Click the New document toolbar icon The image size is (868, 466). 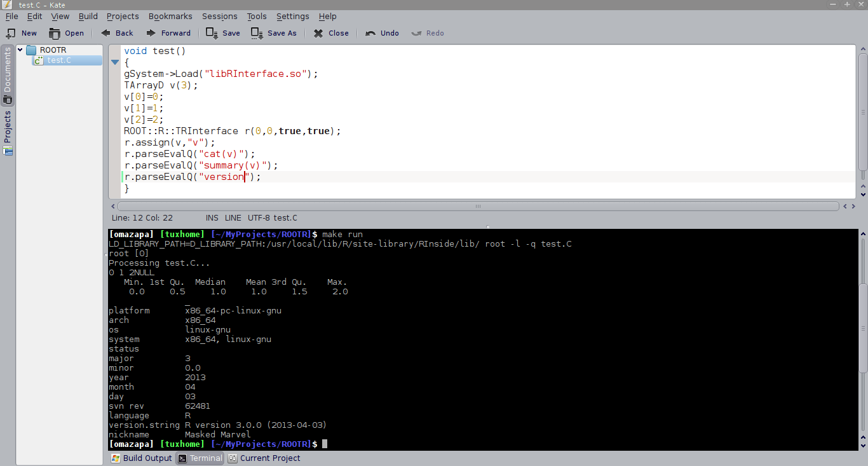[11, 33]
